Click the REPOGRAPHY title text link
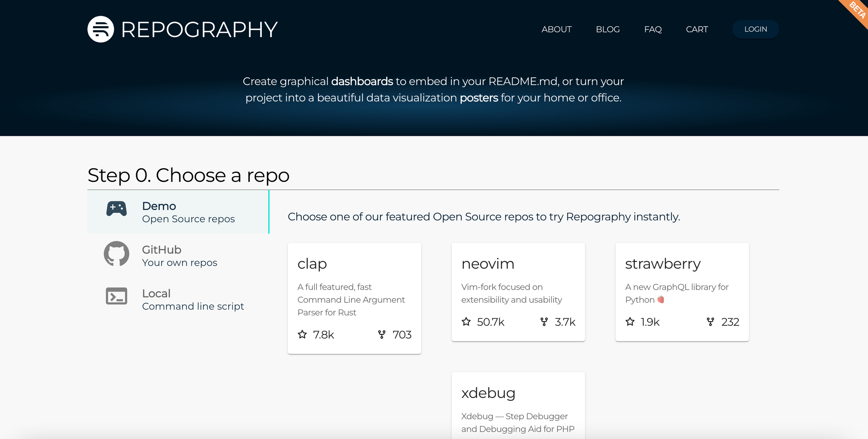868x439 pixels. [199, 30]
